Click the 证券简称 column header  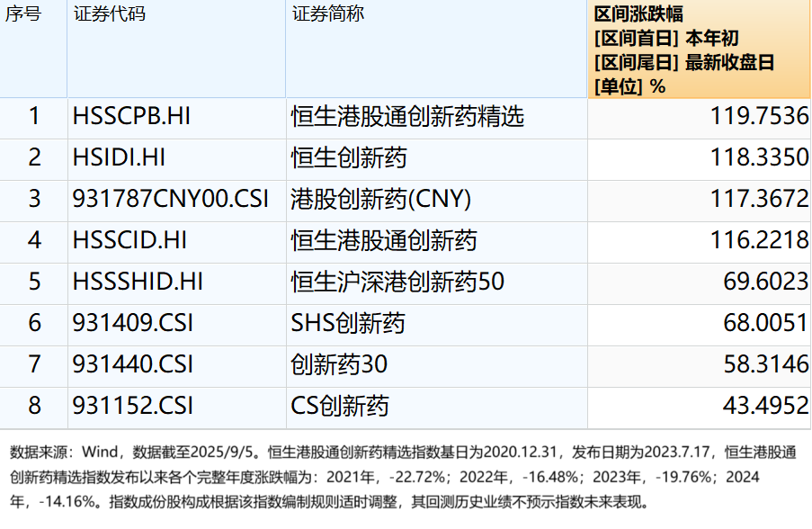(436, 49)
